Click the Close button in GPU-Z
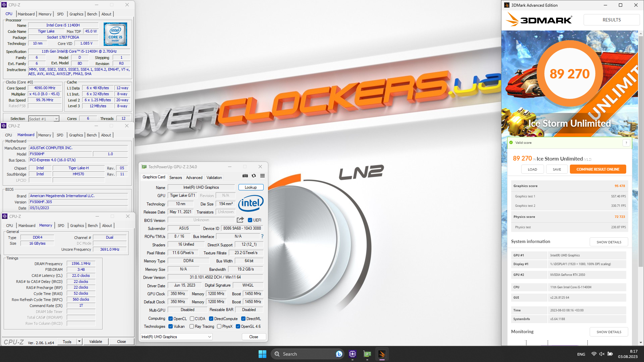 254,337
